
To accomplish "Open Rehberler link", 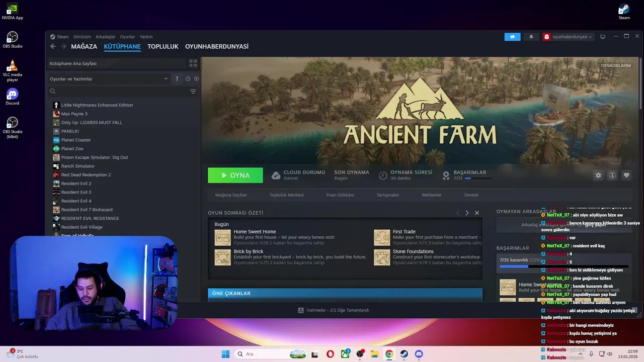I will pyautogui.click(x=432, y=195).
